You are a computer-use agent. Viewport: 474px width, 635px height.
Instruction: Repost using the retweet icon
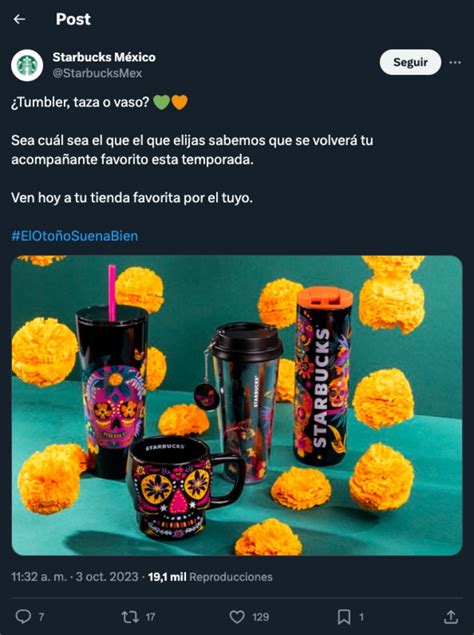click(x=130, y=617)
